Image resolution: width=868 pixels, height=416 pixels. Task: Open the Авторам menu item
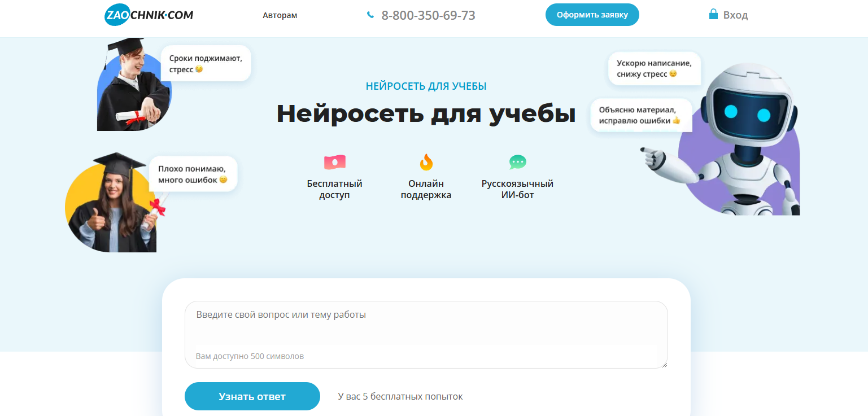[280, 15]
